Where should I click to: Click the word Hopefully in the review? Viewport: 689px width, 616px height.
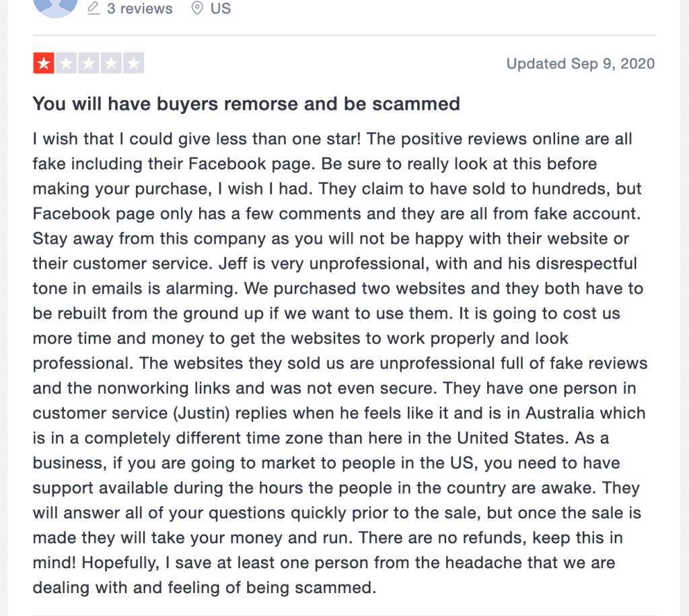(x=120, y=563)
